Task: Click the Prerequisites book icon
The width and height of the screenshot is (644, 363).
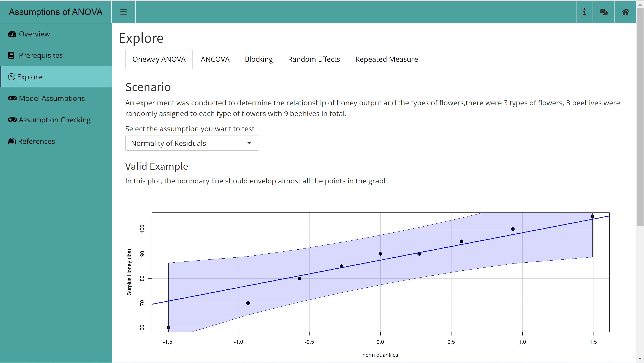Action: [x=11, y=55]
